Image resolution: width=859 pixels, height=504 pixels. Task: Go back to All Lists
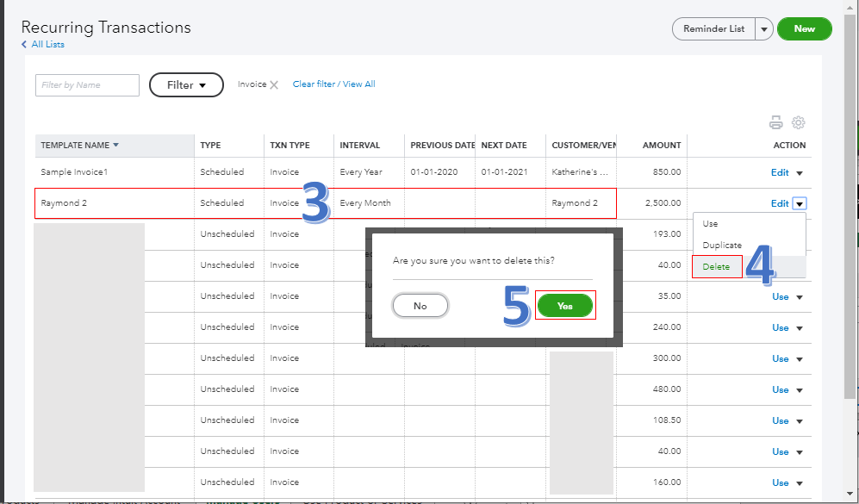(x=43, y=45)
